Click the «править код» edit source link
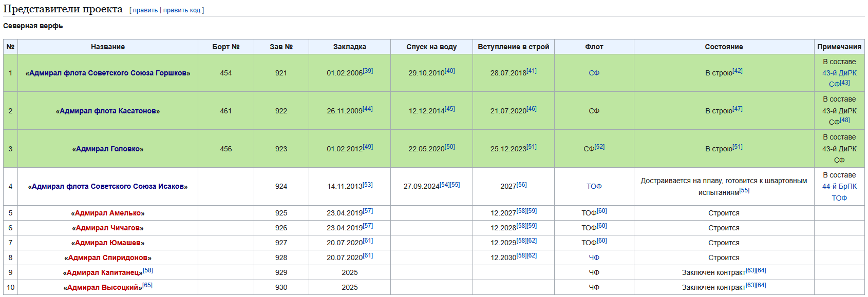The height and width of the screenshot is (297, 868). [182, 10]
